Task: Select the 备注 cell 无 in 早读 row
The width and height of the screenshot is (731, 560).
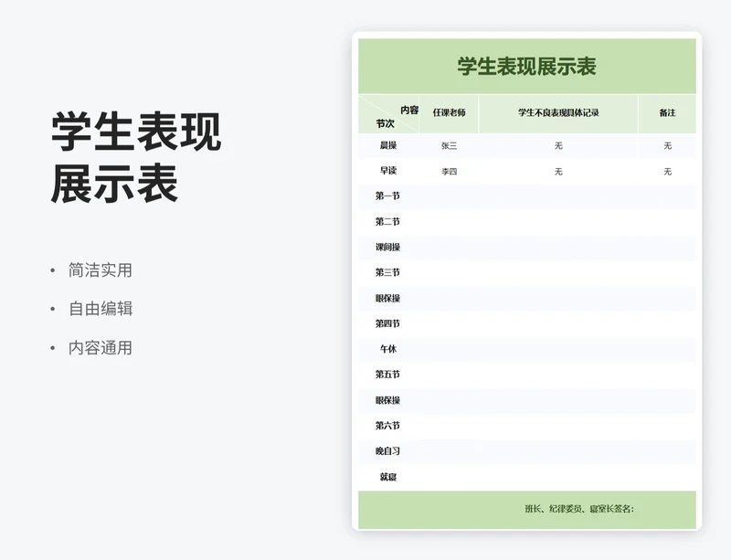Action: 667,172
